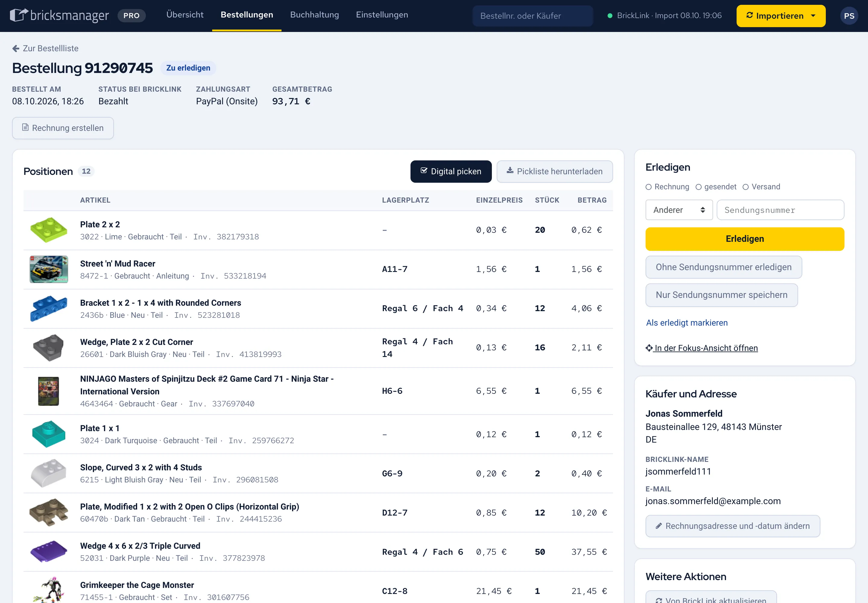Screen dimensions: 868x603
Task: Click the Dark Tan clip plate thumbnail
Action: tap(49, 513)
